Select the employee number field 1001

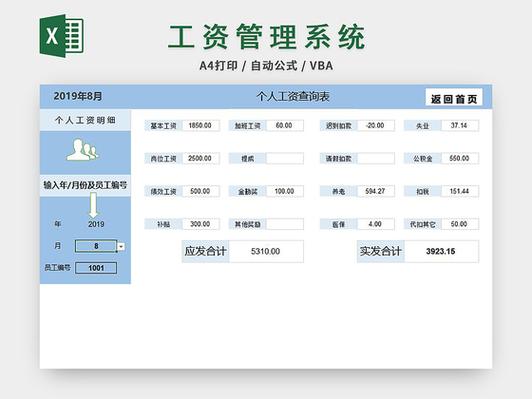click(x=96, y=268)
